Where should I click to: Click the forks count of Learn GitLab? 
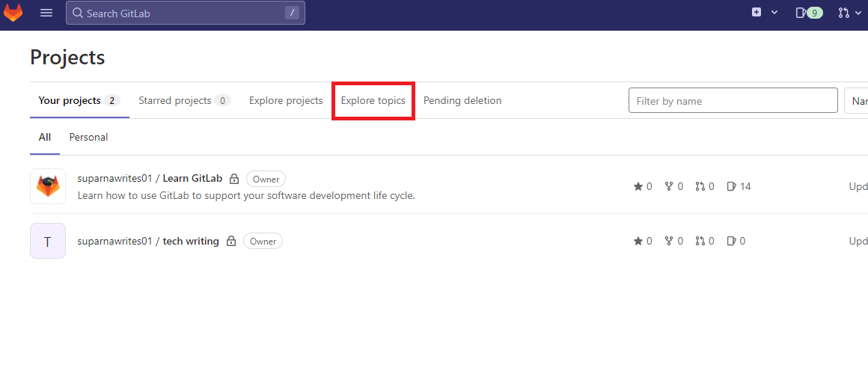pos(673,186)
